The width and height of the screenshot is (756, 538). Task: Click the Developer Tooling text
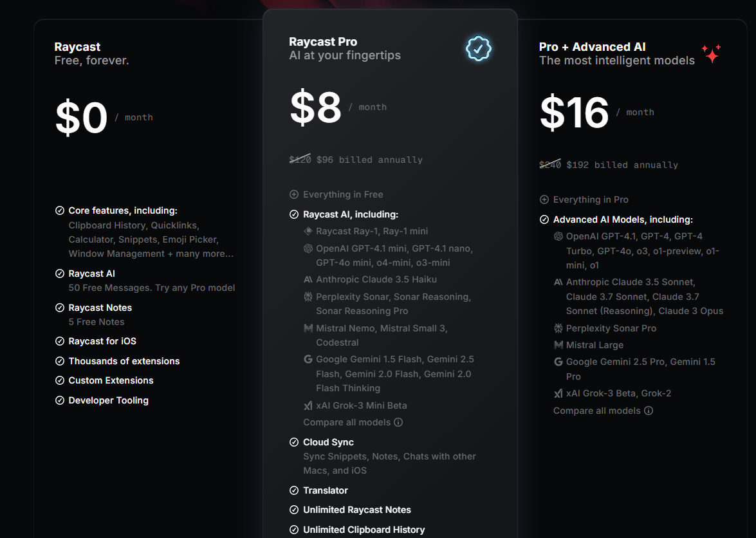click(109, 400)
